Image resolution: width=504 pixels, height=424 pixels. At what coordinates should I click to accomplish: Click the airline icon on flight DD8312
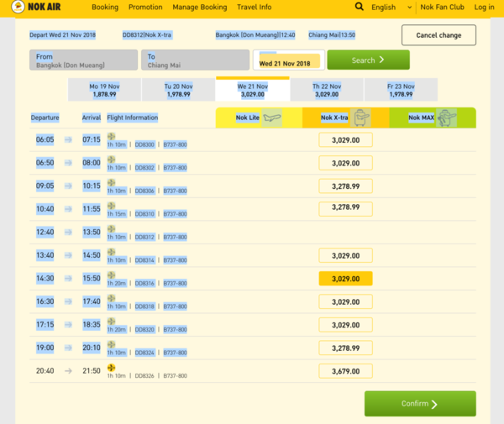click(x=111, y=228)
